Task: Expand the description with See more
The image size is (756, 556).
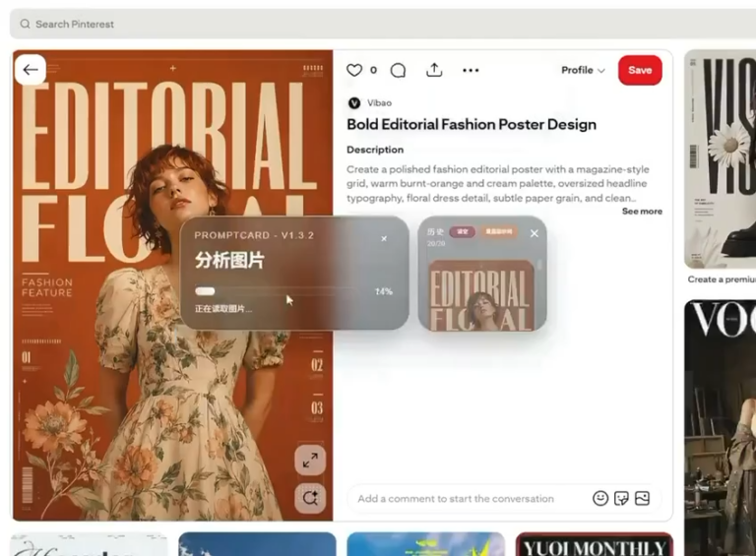Action: click(x=642, y=211)
